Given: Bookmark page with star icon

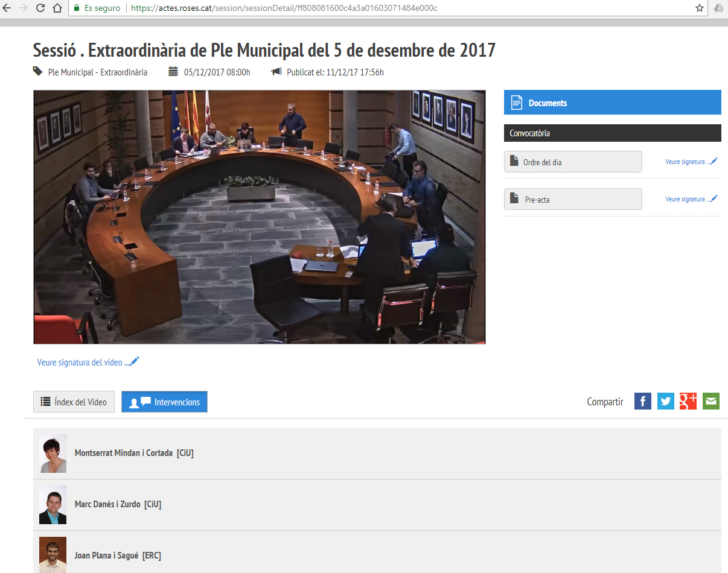Looking at the screenshot, I should 700,8.
